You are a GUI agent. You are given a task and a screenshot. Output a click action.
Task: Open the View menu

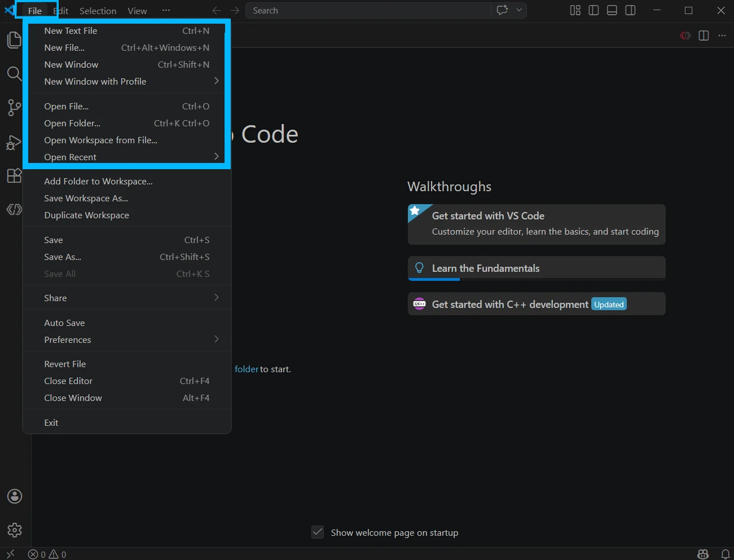pos(137,11)
